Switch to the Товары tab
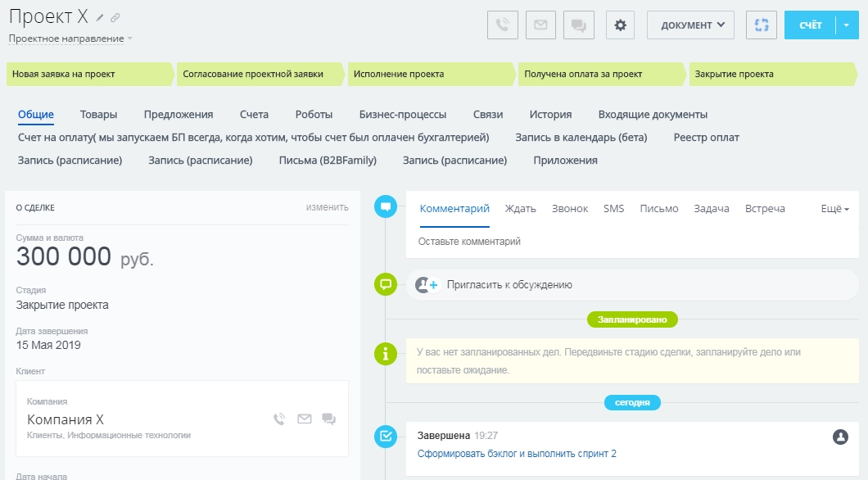Viewport: 868px width, 480px height. click(x=98, y=115)
